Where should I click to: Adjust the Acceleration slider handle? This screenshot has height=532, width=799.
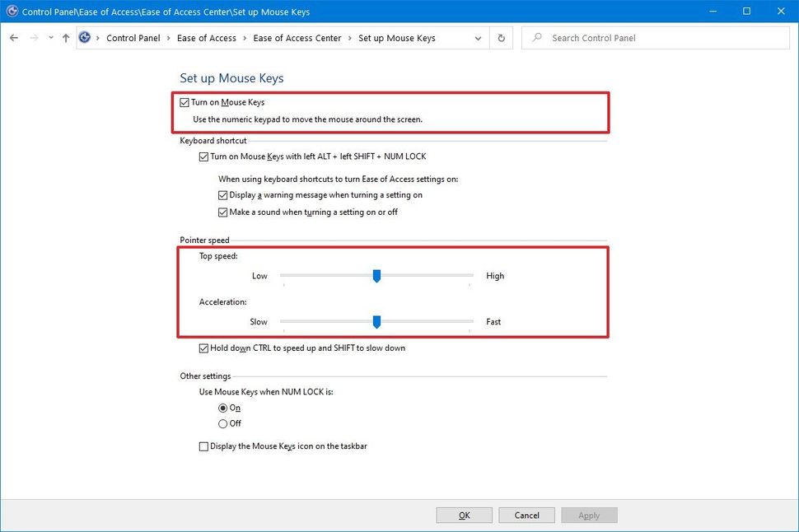pos(376,322)
